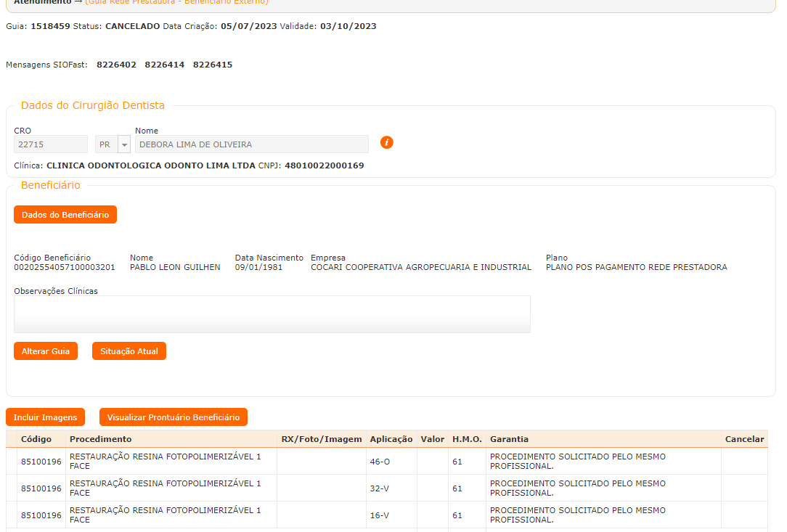
Task: Click Incluir Imagens button
Action: click(x=45, y=417)
